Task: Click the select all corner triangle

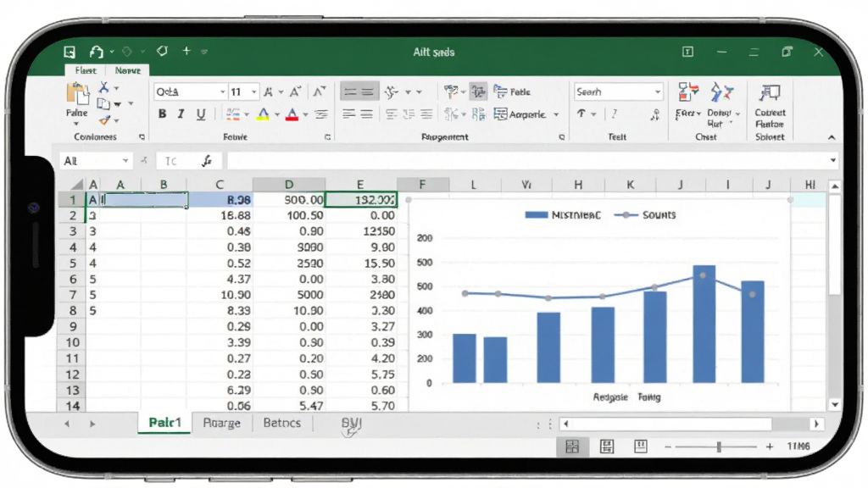Action: point(77,185)
